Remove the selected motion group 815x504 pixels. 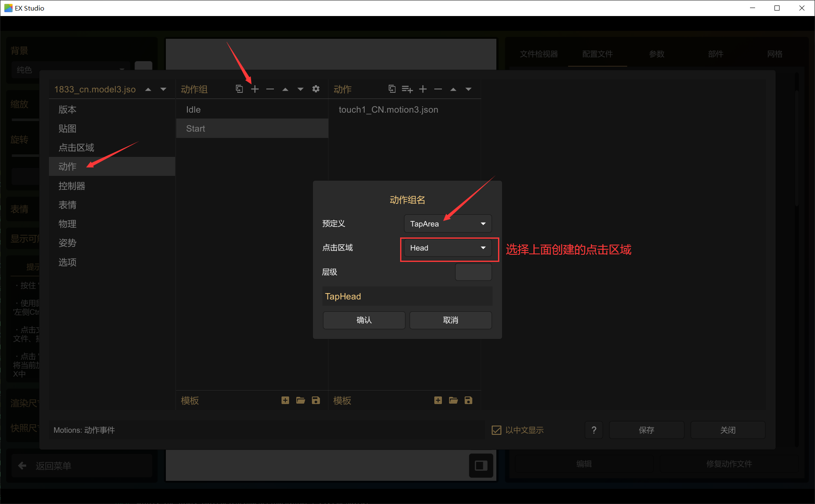tap(270, 89)
